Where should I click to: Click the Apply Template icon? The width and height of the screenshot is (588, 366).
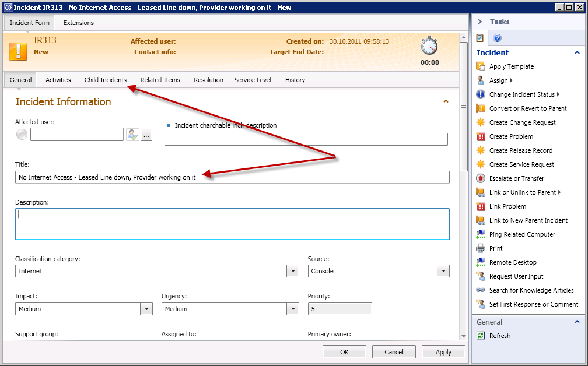[x=481, y=66]
